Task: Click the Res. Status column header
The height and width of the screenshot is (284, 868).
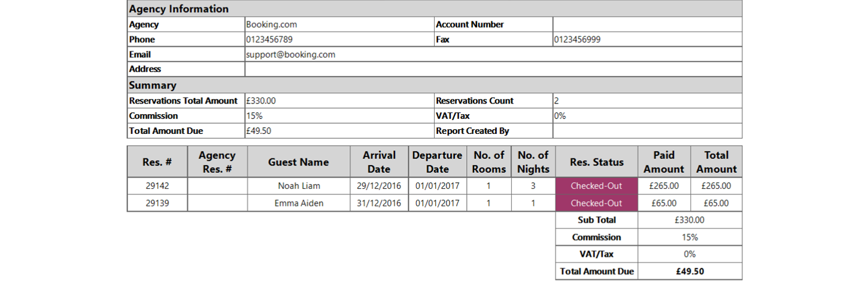Action: click(x=597, y=162)
